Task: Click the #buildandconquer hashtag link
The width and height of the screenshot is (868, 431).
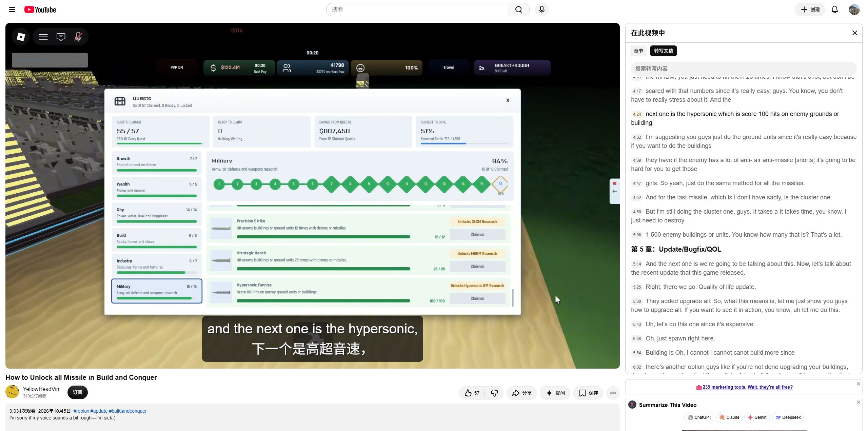Action: (127, 411)
